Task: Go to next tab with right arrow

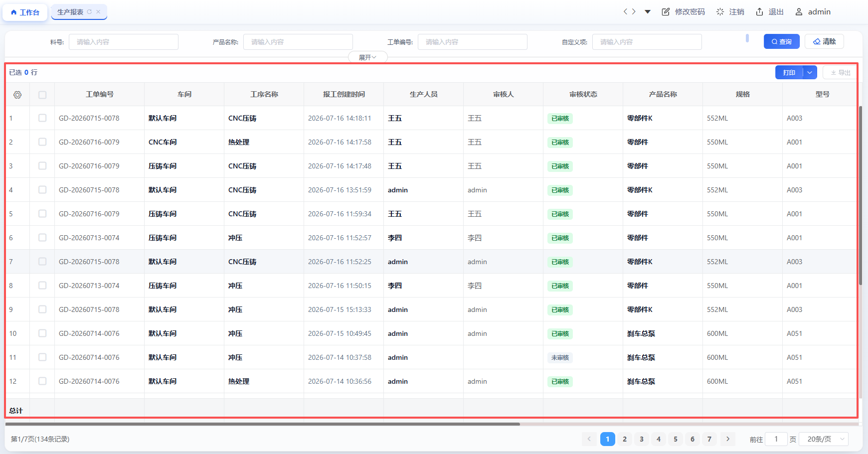Action: coord(634,12)
